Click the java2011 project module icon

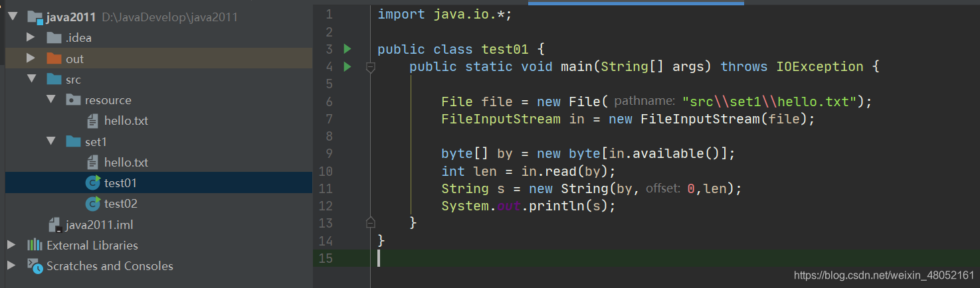[x=35, y=17]
